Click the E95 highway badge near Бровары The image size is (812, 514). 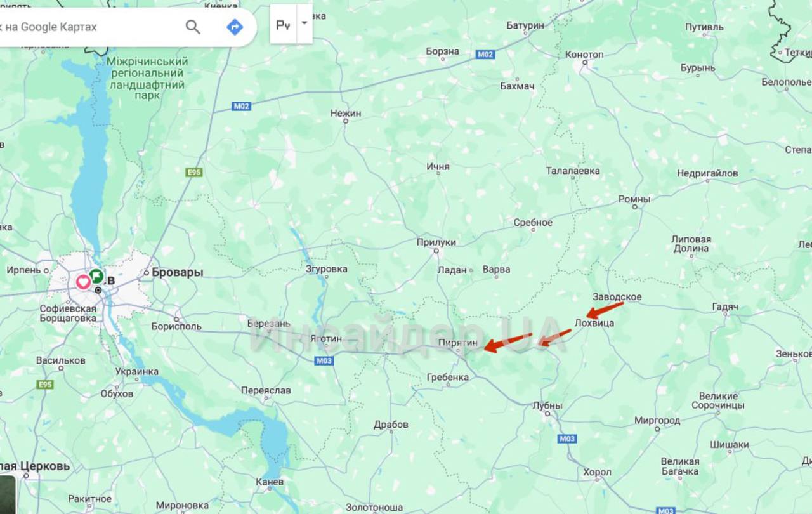[x=194, y=173]
